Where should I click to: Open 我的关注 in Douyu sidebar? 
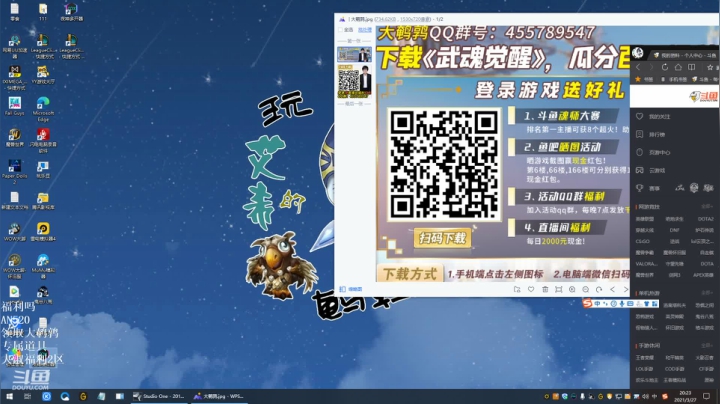pos(654,117)
